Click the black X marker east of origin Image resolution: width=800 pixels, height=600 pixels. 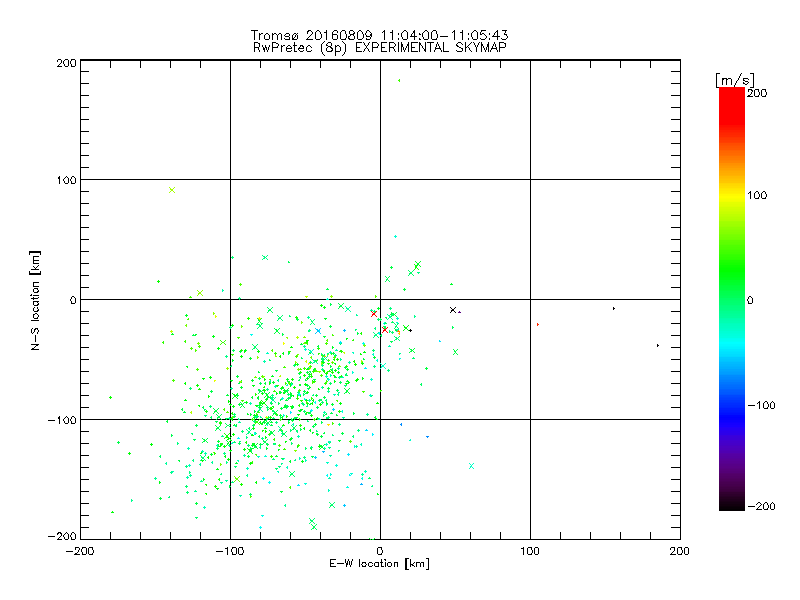453,310
